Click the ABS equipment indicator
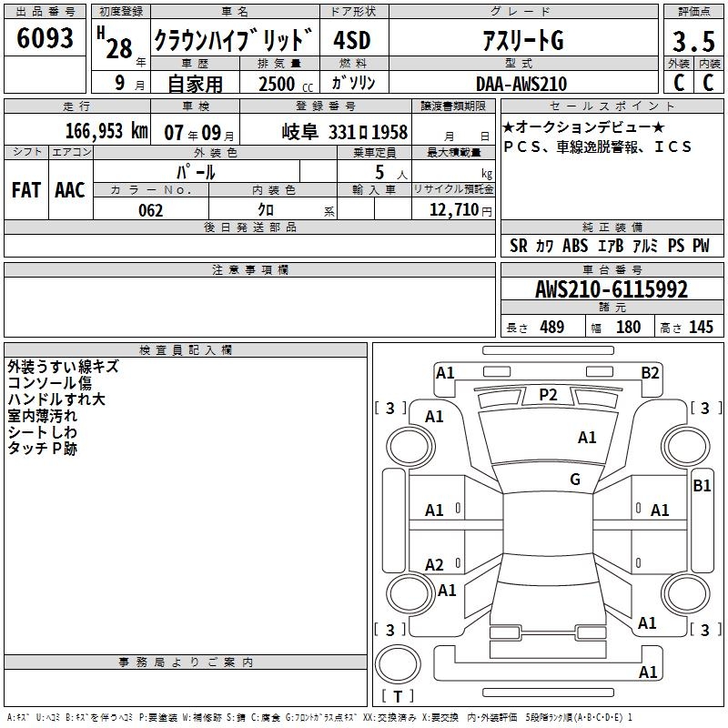Viewport: 728px width, 728px height. click(575, 246)
